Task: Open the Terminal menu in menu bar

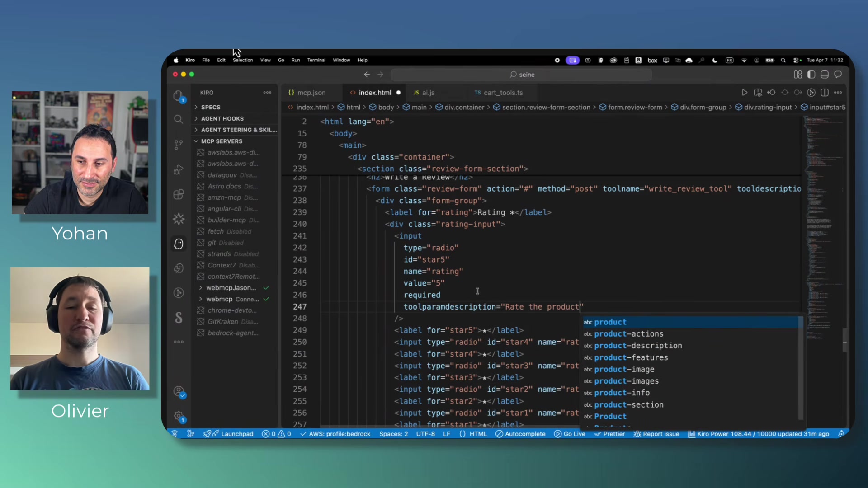Action: [316, 60]
